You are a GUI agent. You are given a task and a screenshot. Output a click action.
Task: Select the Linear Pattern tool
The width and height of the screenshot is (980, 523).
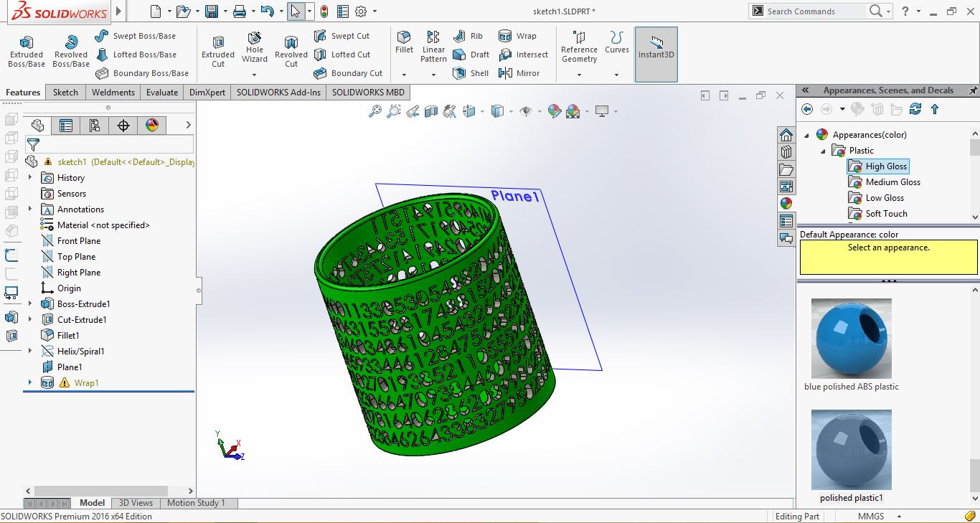click(433, 47)
